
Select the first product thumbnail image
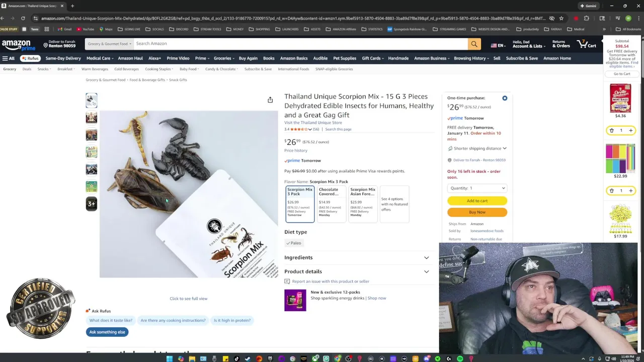coord(91,100)
